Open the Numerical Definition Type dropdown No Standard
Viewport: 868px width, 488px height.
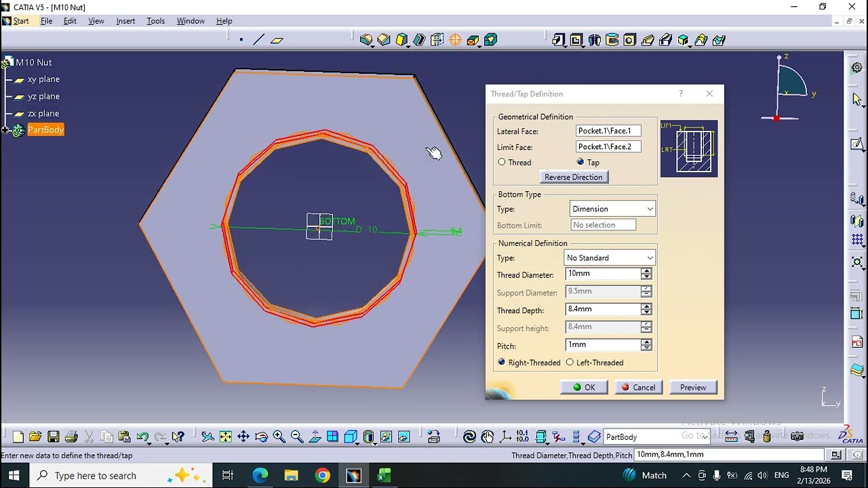610,258
